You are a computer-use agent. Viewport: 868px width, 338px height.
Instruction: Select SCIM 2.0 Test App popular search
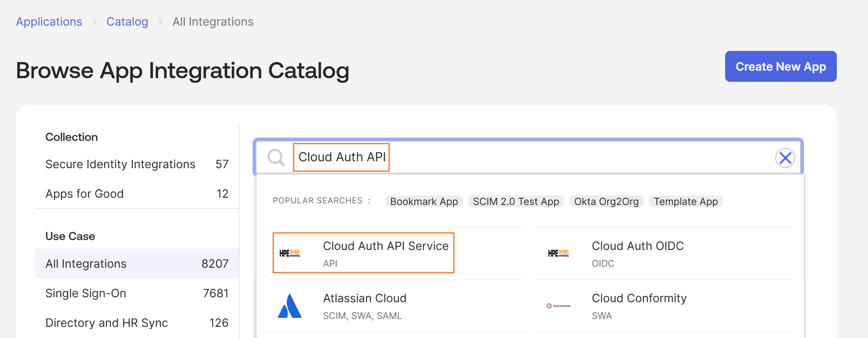coord(516,202)
